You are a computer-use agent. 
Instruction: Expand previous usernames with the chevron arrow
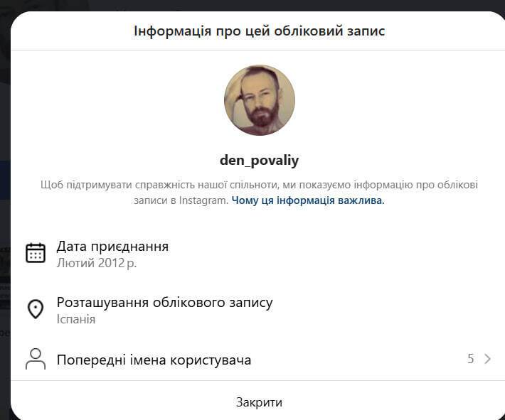[x=488, y=359]
